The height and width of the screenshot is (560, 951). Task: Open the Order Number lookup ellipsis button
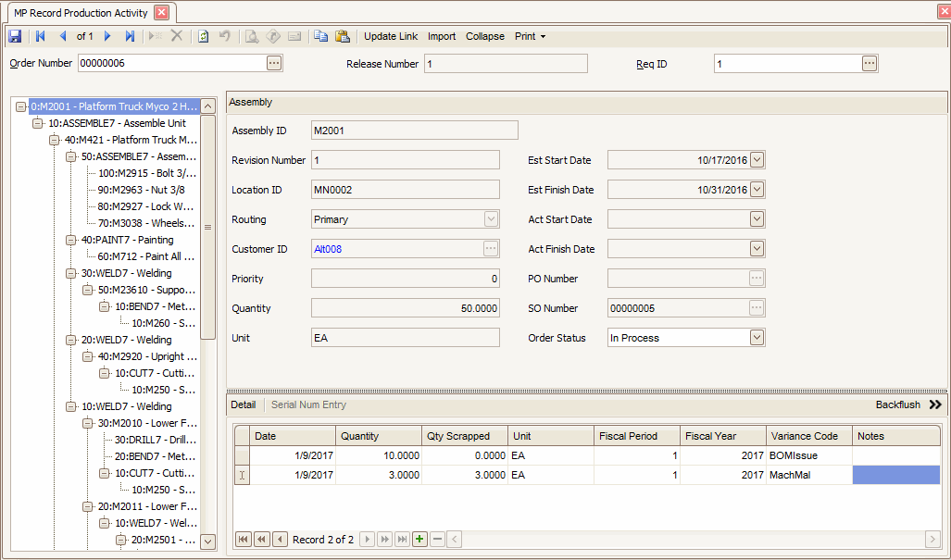pos(273,63)
